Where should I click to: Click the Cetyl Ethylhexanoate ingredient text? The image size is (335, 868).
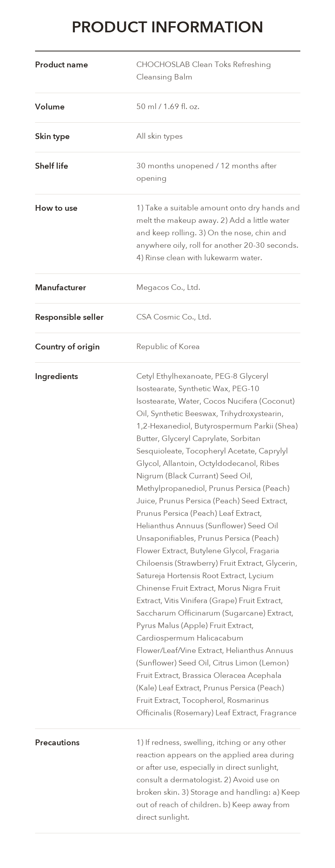[x=174, y=376]
